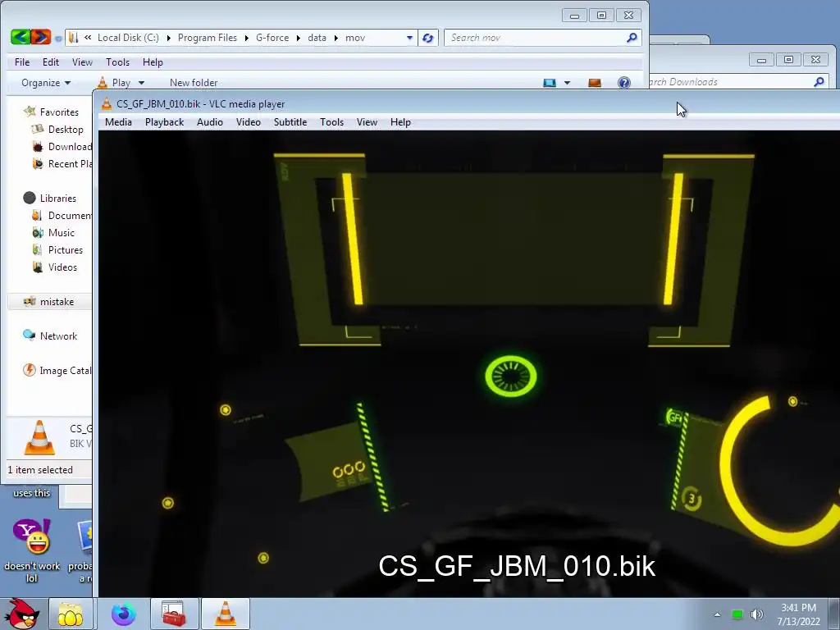Expand the address bar history dropdown
The height and width of the screenshot is (630, 840).
(x=409, y=38)
